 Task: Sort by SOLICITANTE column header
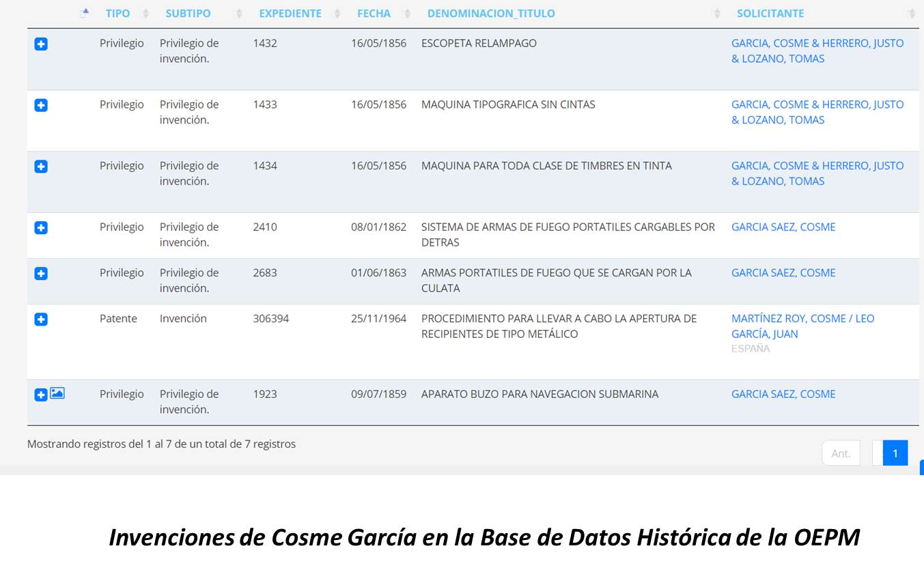pos(770,14)
